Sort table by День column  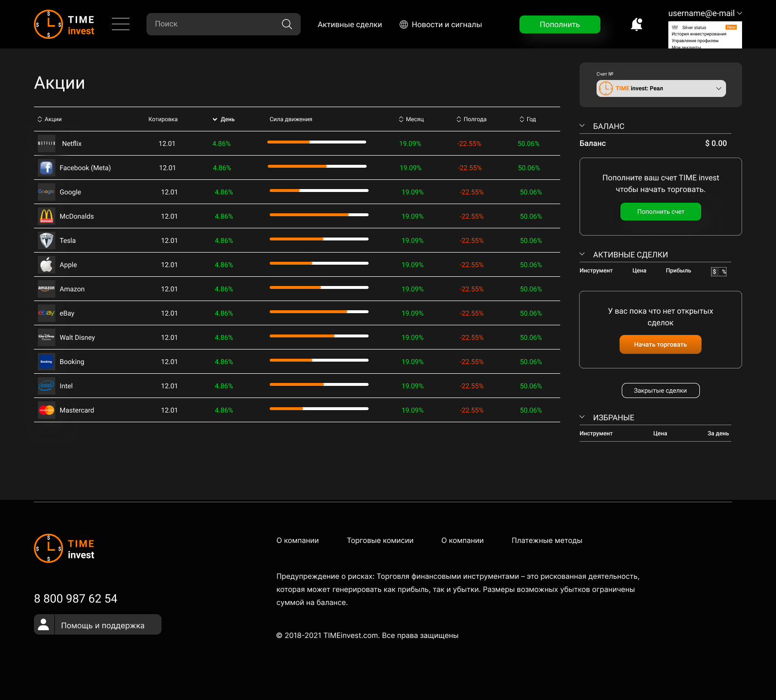(x=224, y=119)
